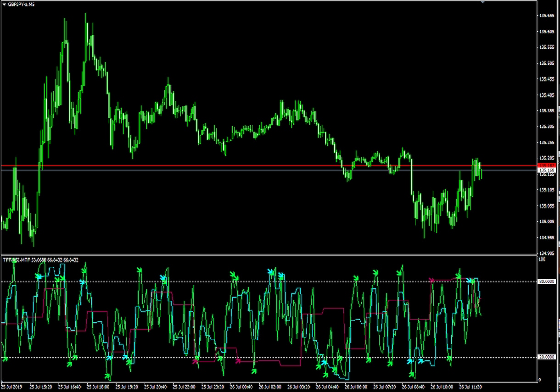Click the cyan arrow beside the magenta 80-level plateau

469,280
